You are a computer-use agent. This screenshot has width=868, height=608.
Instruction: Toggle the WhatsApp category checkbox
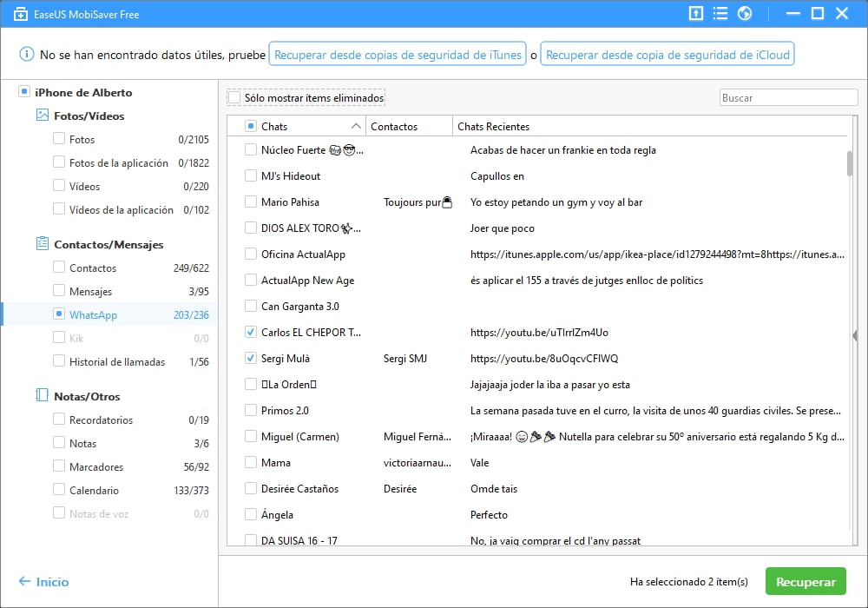pyautogui.click(x=59, y=314)
